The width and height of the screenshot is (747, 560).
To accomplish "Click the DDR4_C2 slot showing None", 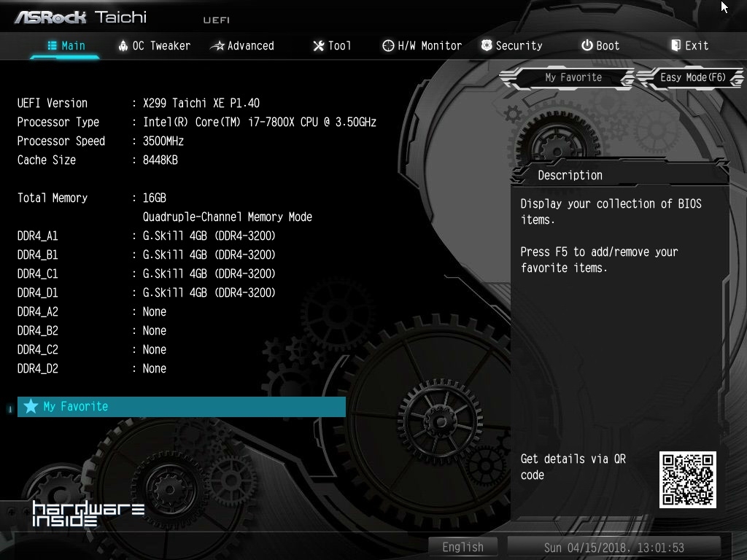I will pos(91,350).
